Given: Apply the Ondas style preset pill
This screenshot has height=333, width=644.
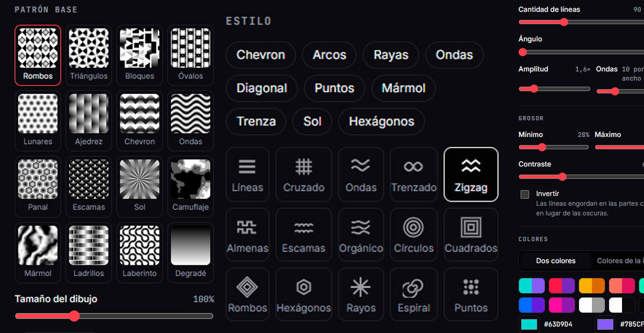Looking at the screenshot, I should click(455, 55).
